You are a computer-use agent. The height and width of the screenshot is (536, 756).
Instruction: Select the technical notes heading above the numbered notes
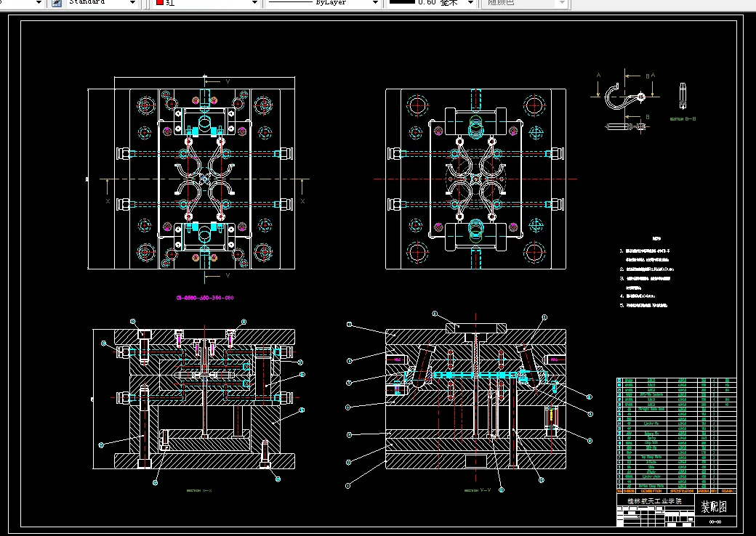656,238
